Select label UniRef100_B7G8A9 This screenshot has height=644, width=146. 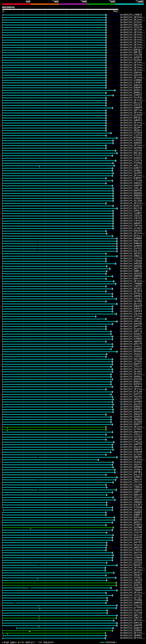[x=131, y=138]
